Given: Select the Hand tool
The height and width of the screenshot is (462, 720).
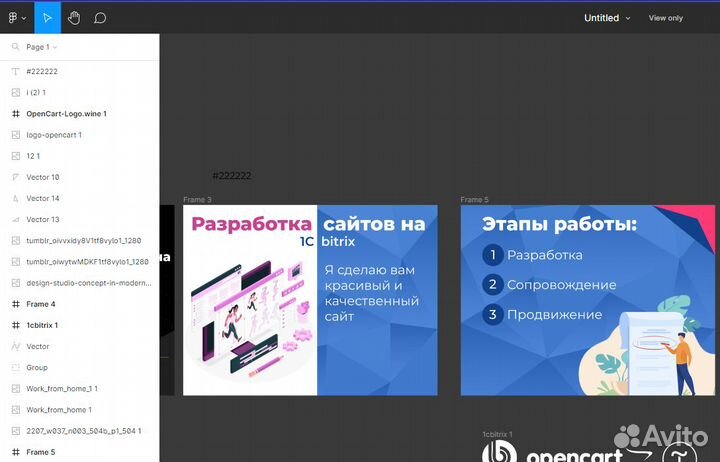Looking at the screenshot, I should click(x=74, y=18).
